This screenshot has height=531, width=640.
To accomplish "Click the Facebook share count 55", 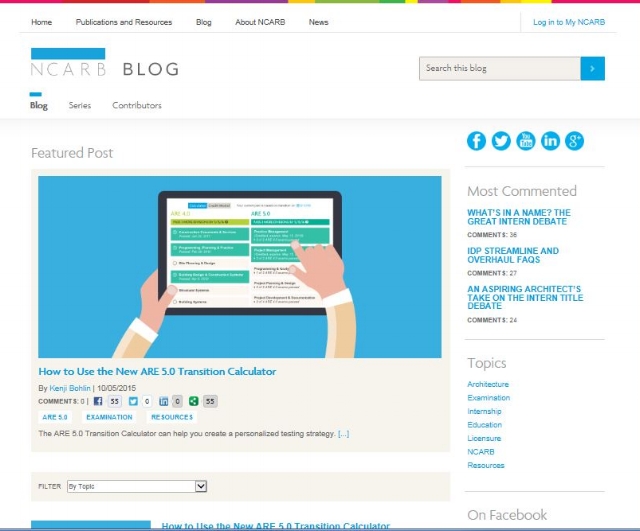I will (x=115, y=401).
